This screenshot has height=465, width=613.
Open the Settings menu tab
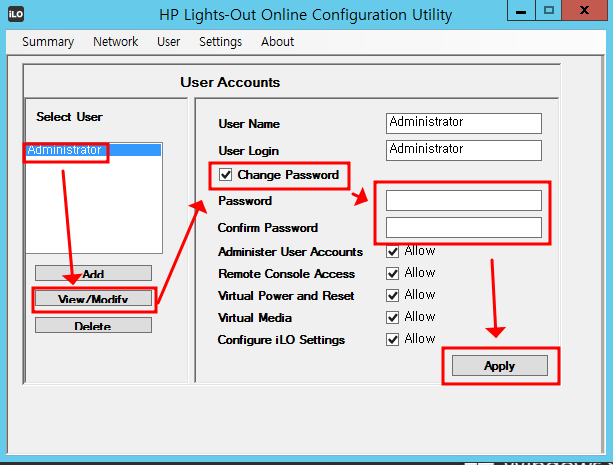pyautogui.click(x=220, y=41)
